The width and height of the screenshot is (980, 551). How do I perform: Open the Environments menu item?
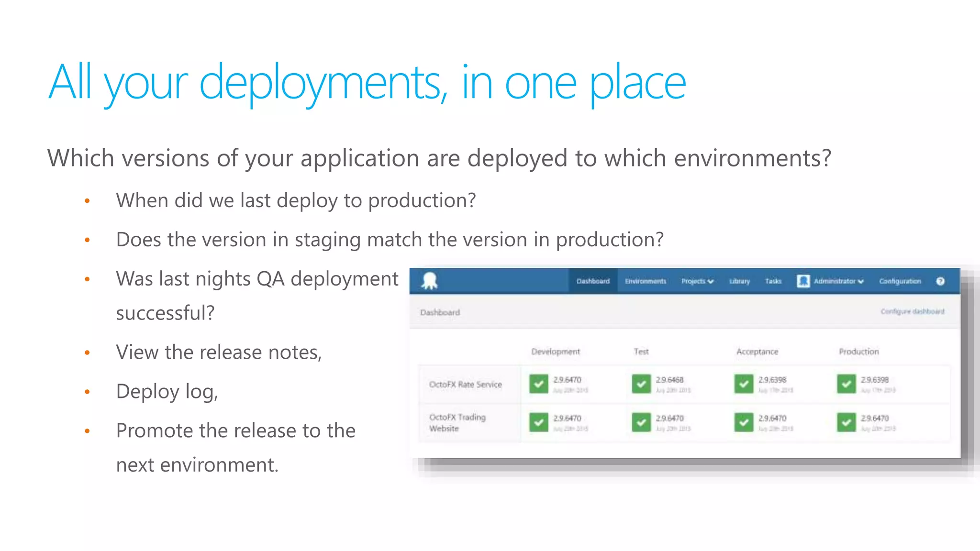click(x=645, y=281)
